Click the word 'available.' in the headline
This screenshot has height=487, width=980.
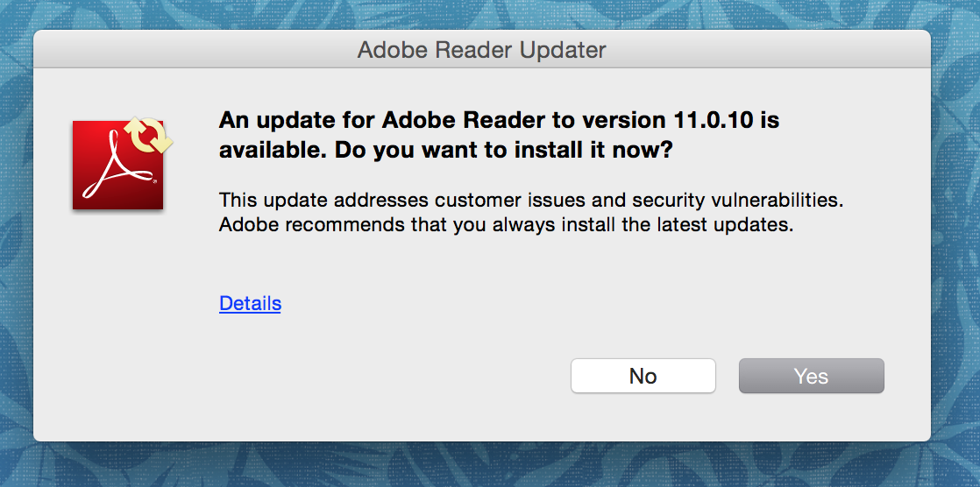pyautogui.click(x=275, y=152)
